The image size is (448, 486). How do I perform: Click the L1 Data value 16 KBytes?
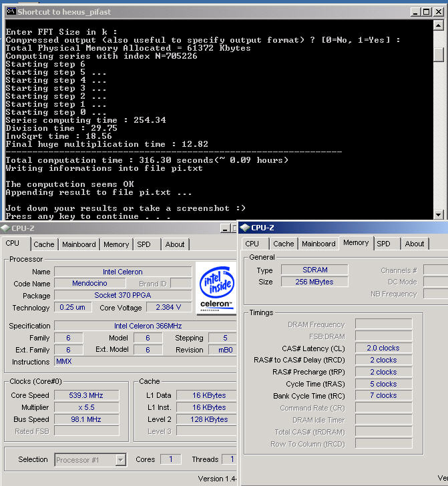(207, 395)
